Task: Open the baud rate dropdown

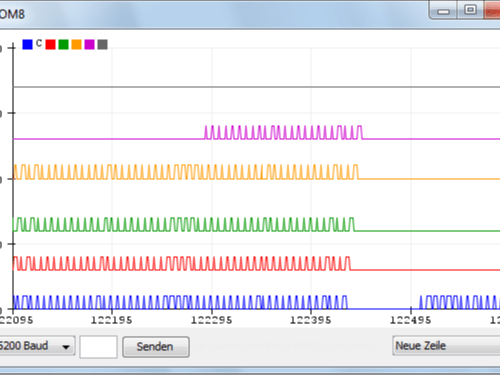Action: [x=37, y=346]
